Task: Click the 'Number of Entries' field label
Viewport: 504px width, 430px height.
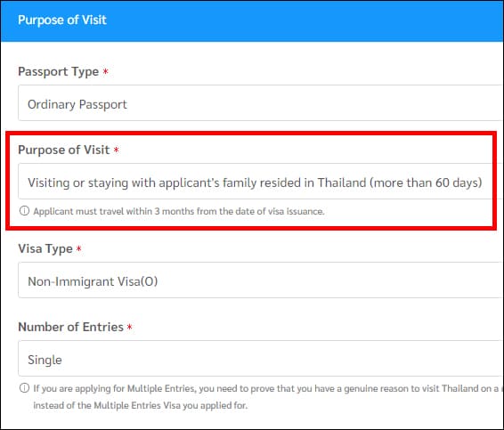Action: [70, 327]
